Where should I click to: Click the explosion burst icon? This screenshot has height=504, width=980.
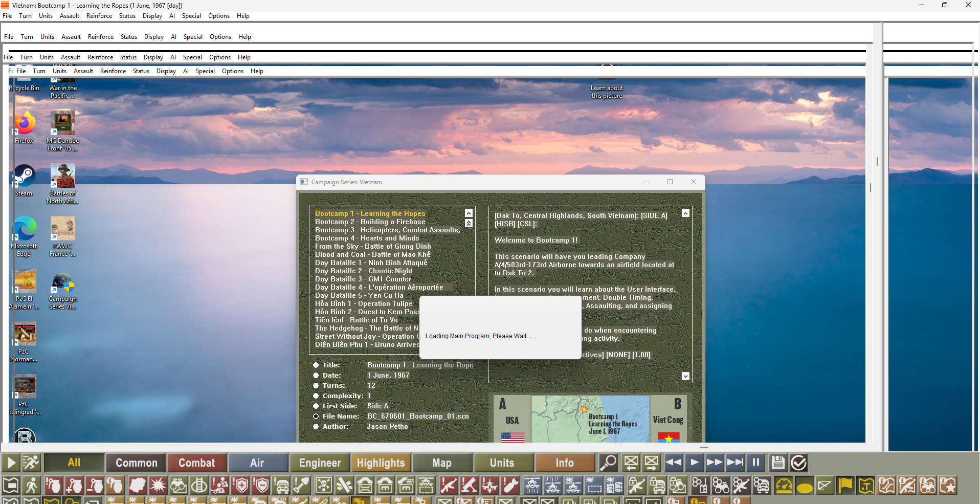pos(158,485)
